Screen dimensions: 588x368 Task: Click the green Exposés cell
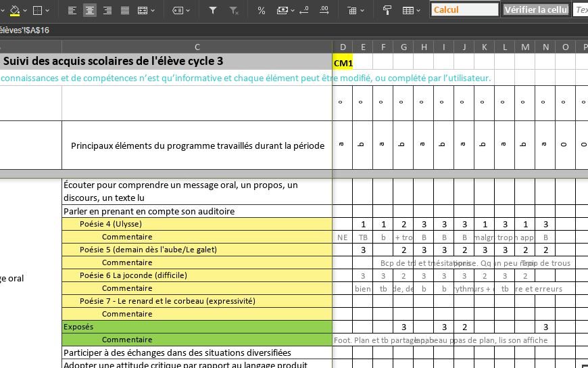(x=197, y=327)
